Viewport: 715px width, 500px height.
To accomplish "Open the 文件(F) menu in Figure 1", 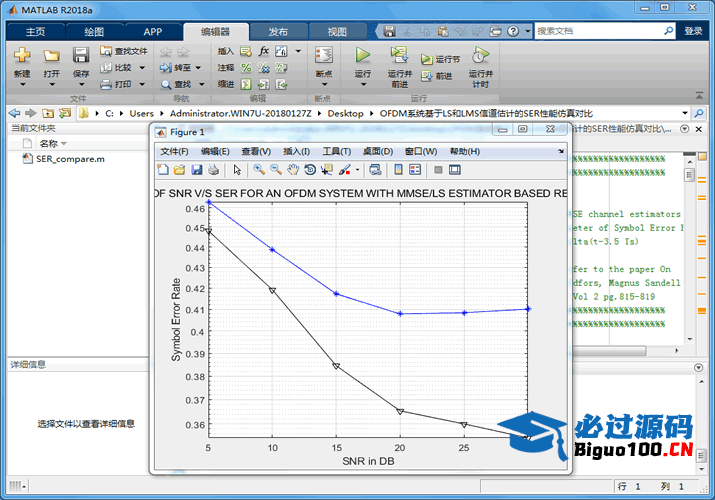I will tap(174, 151).
